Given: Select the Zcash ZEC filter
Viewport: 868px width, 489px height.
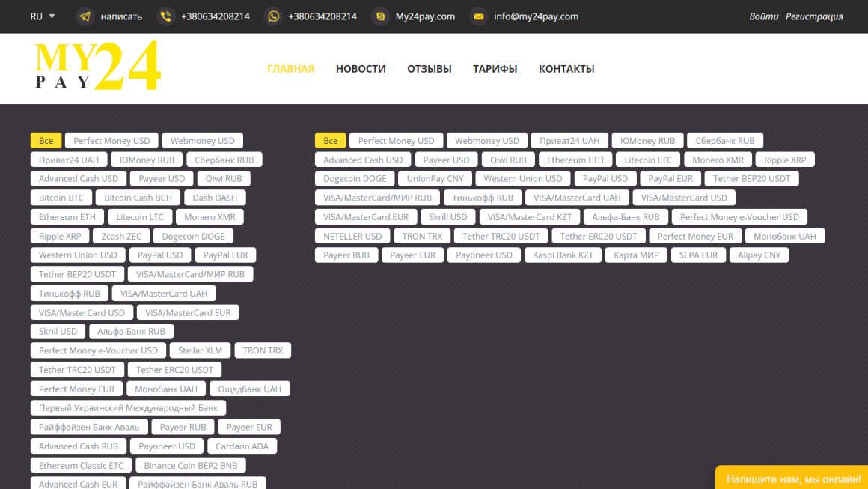Looking at the screenshot, I should [121, 236].
